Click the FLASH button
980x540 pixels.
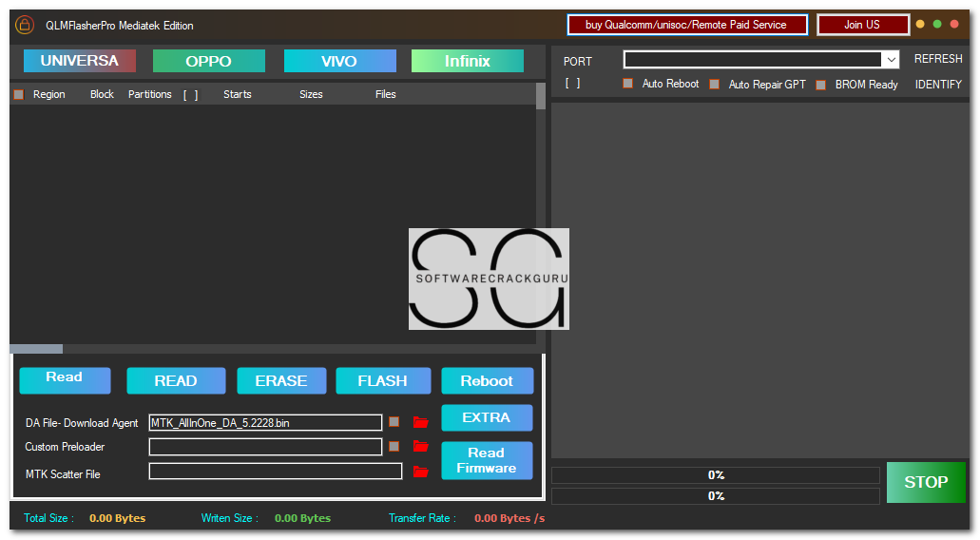[383, 380]
